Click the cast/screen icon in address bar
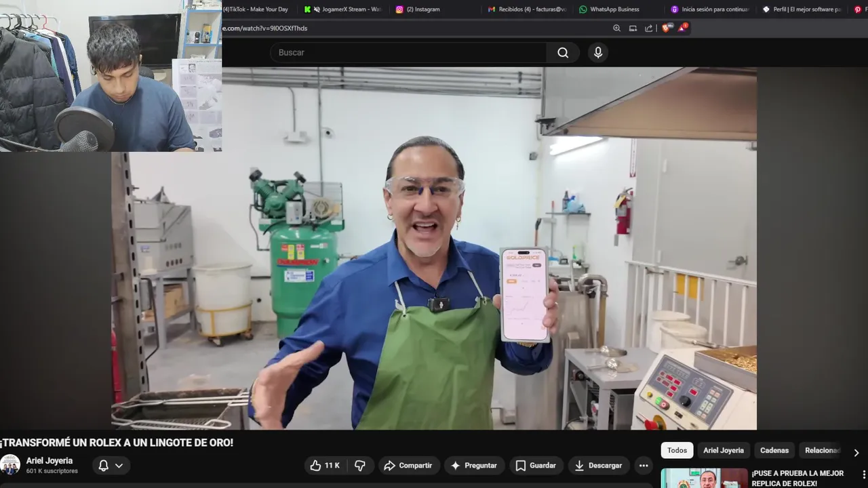 (633, 28)
